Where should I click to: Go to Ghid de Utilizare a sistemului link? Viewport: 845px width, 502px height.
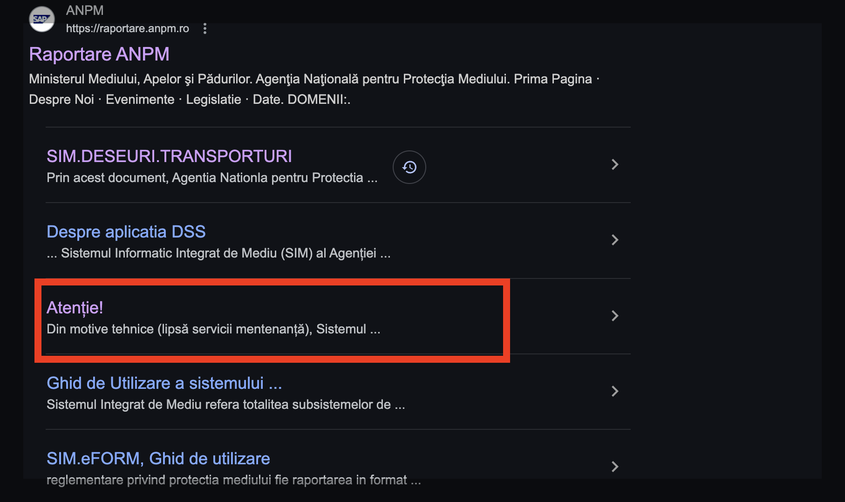point(164,383)
